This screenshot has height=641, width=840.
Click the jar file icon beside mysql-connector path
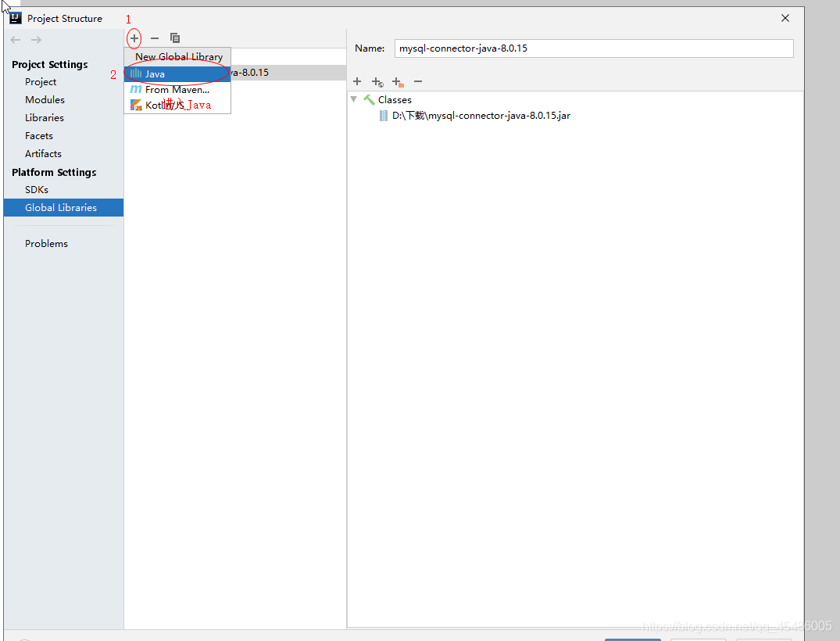384,116
